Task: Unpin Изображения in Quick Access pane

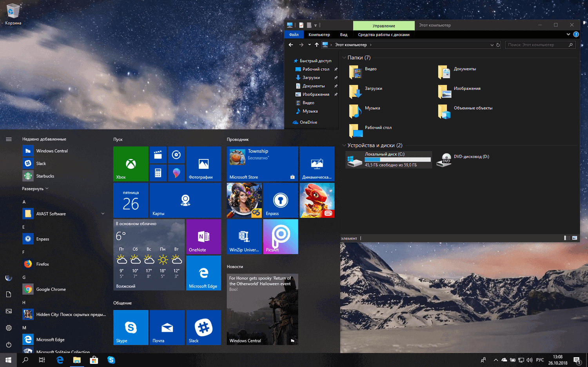Action: [335, 94]
